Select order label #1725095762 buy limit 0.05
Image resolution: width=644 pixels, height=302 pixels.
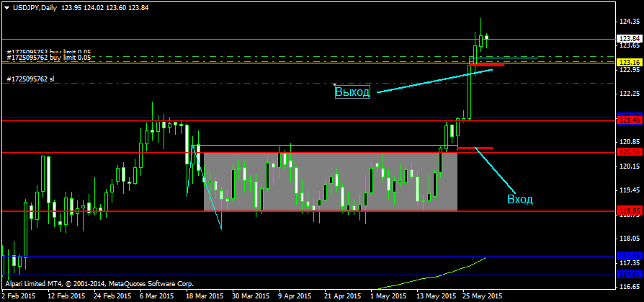48,58
